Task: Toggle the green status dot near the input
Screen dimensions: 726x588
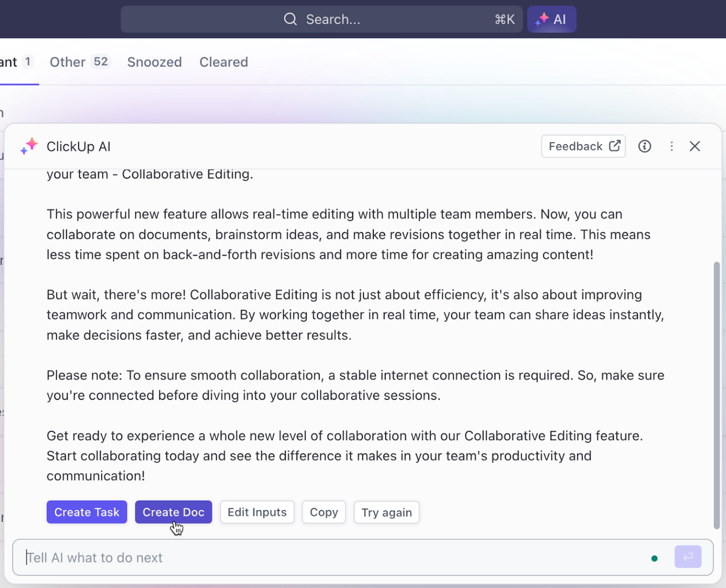Action: click(655, 558)
